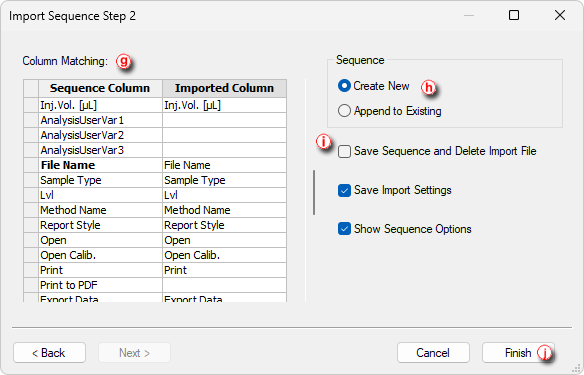Uncheck Save Import Settings
584x375 pixels.
[x=344, y=190]
